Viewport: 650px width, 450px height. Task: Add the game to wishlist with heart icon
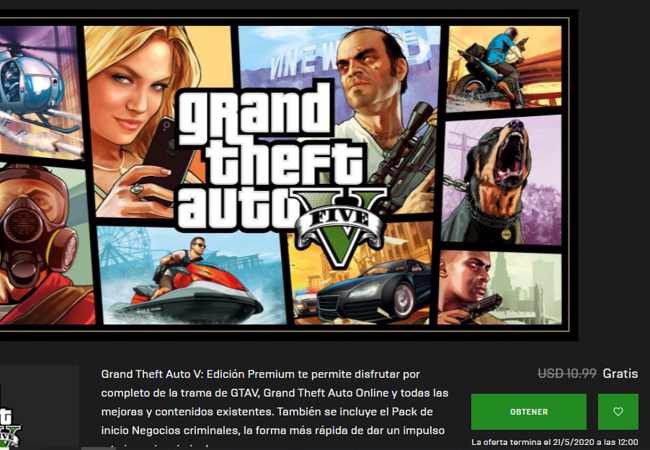pyautogui.click(x=618, y=411)
